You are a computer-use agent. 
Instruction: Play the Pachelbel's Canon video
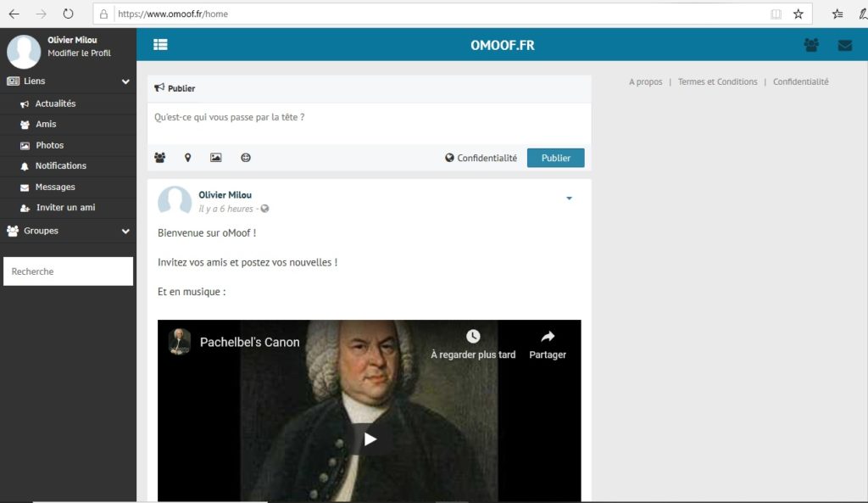pos(370,439)
